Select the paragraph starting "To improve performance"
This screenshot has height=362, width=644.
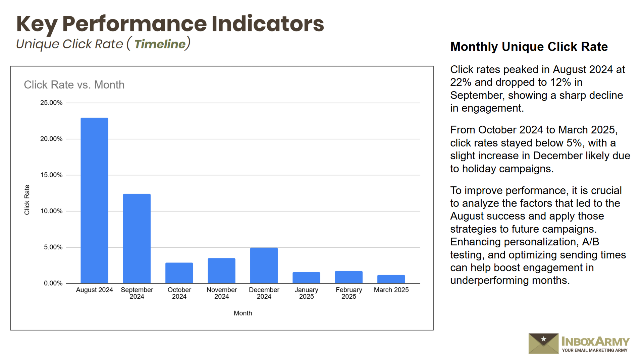click(x=538, y=235)
